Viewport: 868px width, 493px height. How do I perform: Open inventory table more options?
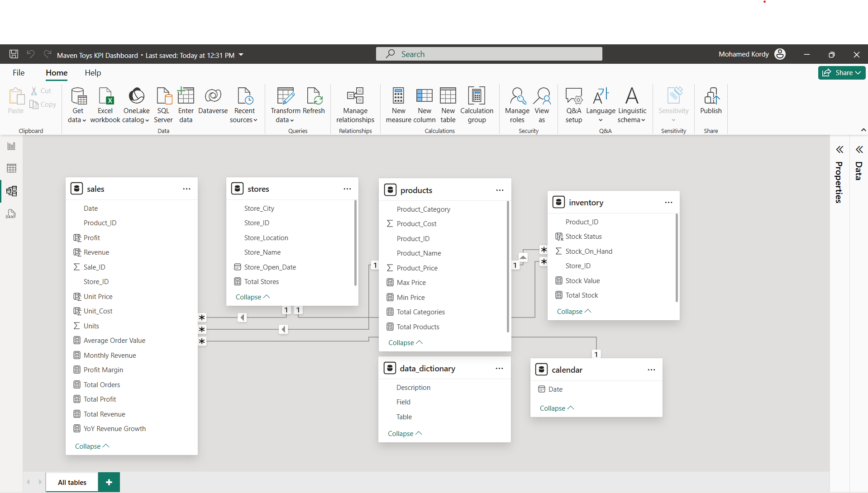pyautogui.click(x=668, y=203)
